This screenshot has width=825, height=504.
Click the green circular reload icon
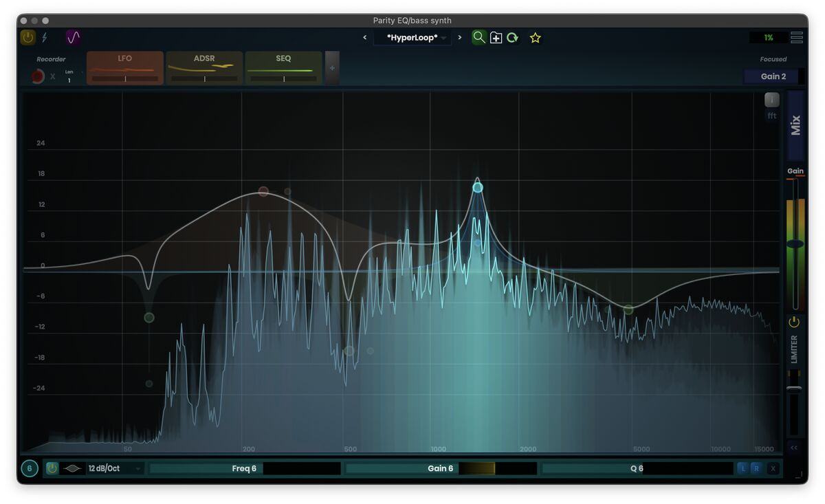[513, 38]
